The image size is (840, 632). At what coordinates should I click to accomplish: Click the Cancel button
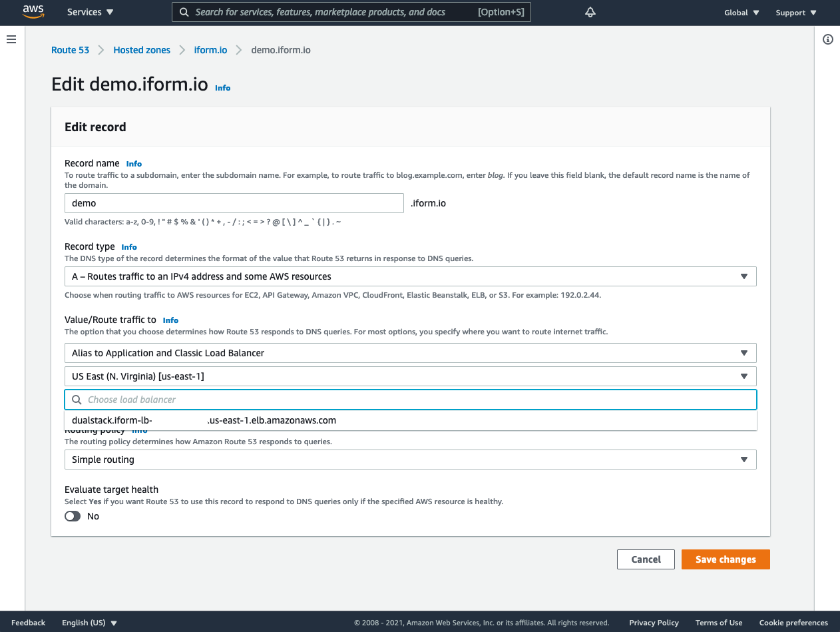[646, 559]
